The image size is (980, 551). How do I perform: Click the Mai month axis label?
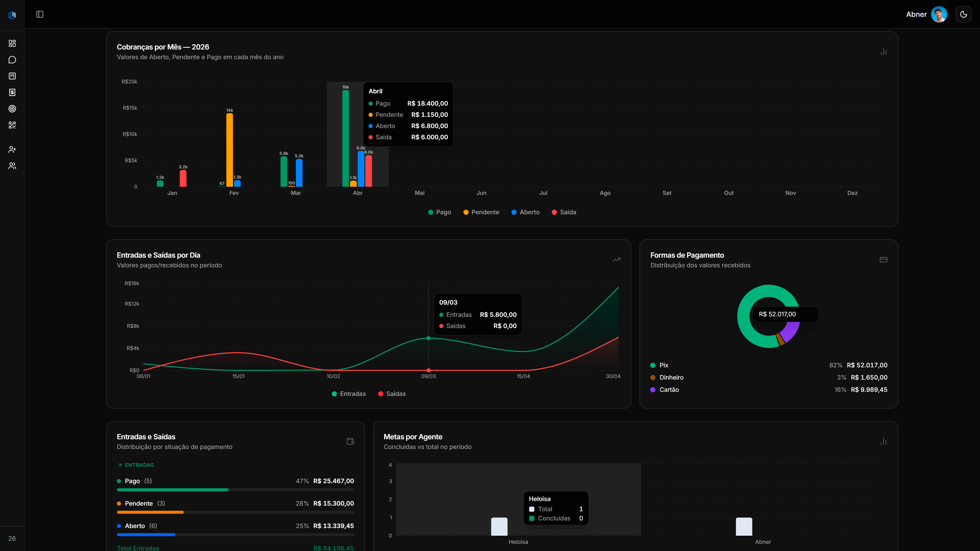(x=419, y=193)
